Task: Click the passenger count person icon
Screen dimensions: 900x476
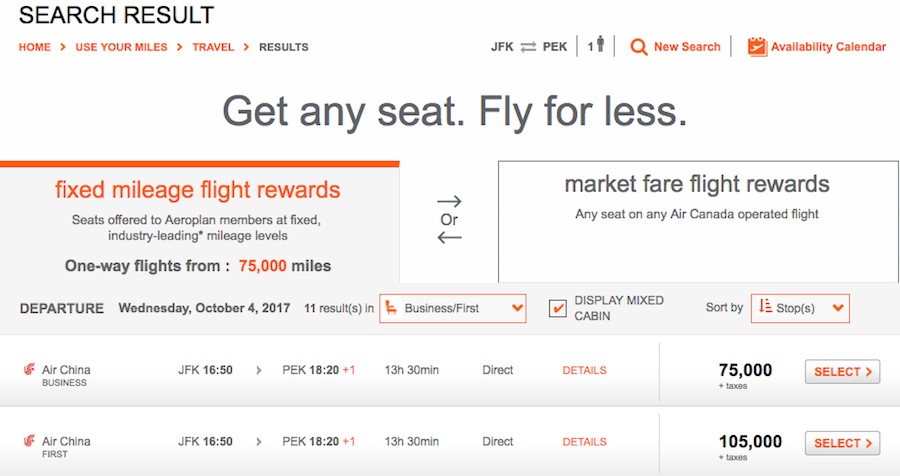Action: [600, 44]
